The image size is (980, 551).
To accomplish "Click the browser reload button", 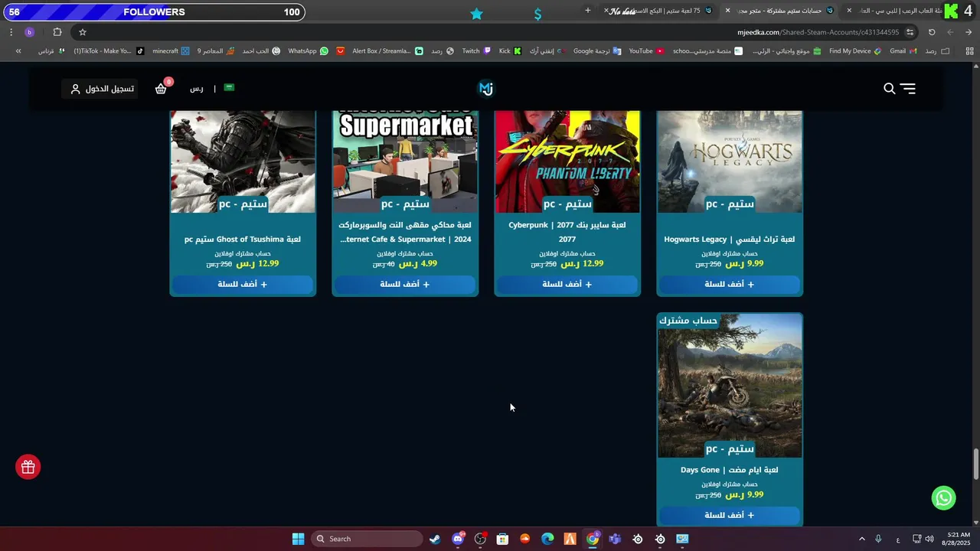I will [932, 32].
